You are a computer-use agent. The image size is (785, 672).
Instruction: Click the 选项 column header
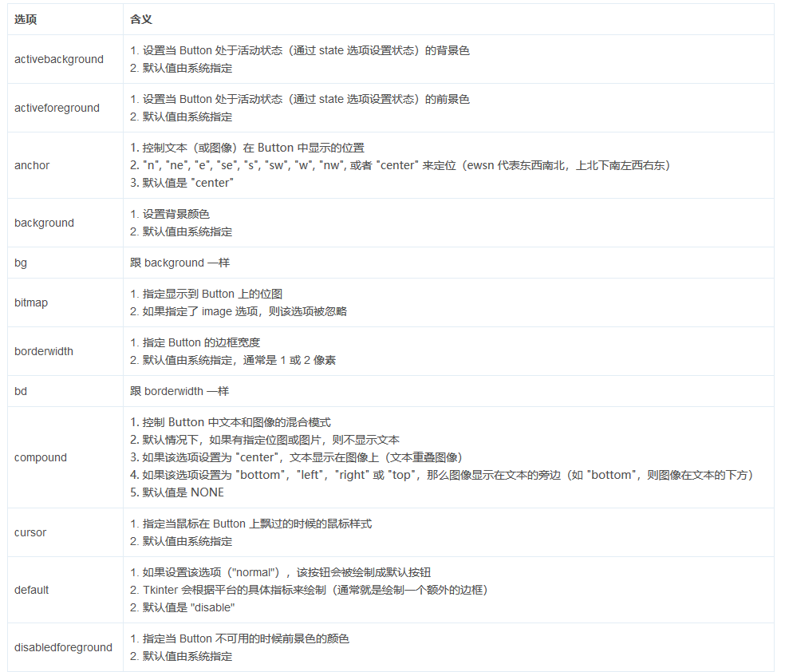click(25, 18)
